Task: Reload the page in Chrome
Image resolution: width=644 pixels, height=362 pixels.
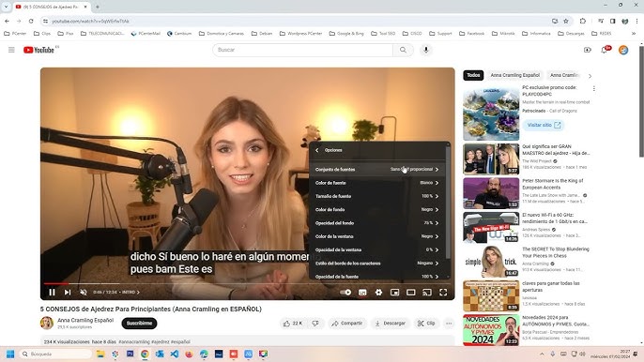Action: (x=31, y=21)
